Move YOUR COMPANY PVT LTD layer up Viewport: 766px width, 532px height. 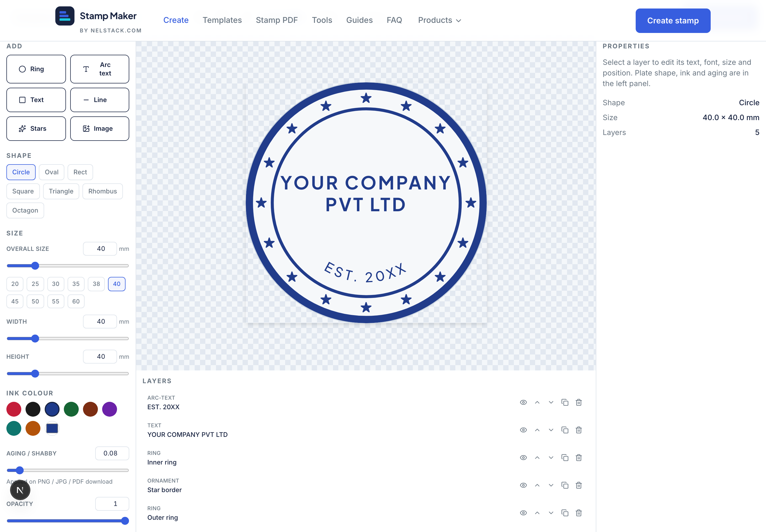click(x=537, y=430)
